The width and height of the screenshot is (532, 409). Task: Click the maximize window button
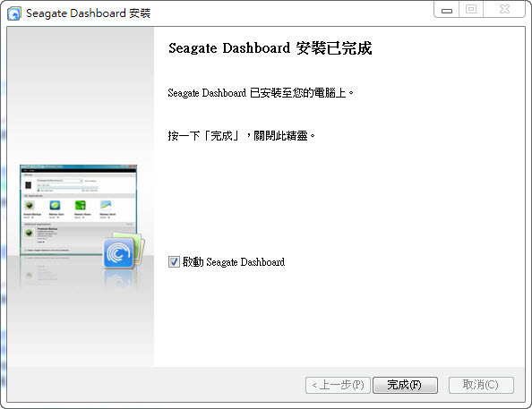pyautogui.click(x=471, y=10)
